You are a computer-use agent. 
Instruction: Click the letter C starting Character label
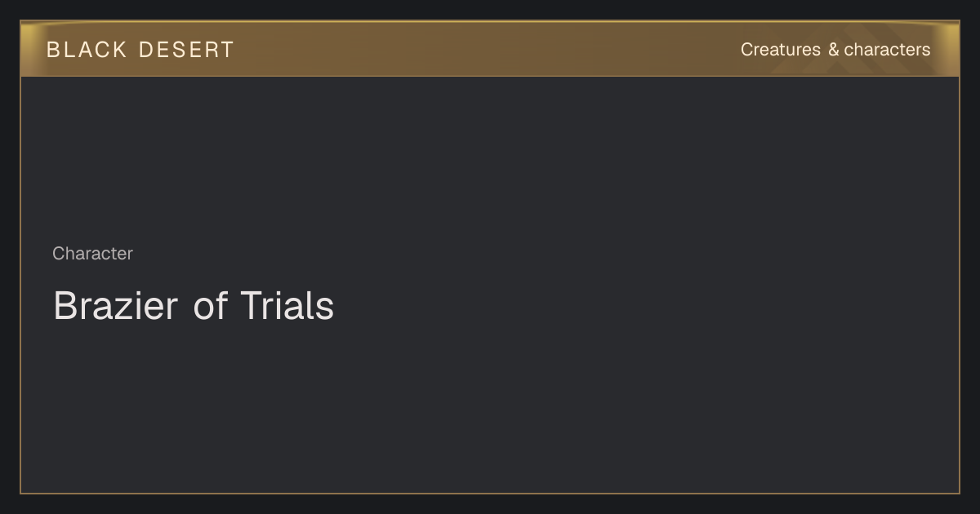pos(58,254)
